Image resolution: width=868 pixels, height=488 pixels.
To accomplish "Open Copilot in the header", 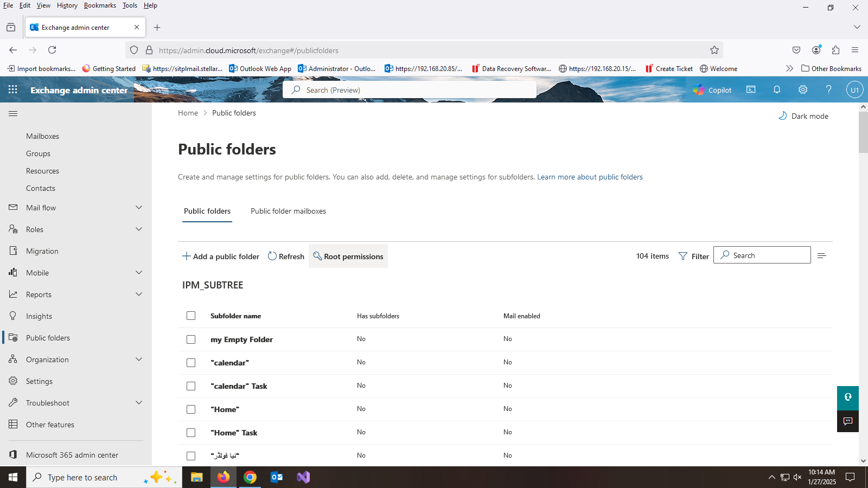I will pos(712,90).
